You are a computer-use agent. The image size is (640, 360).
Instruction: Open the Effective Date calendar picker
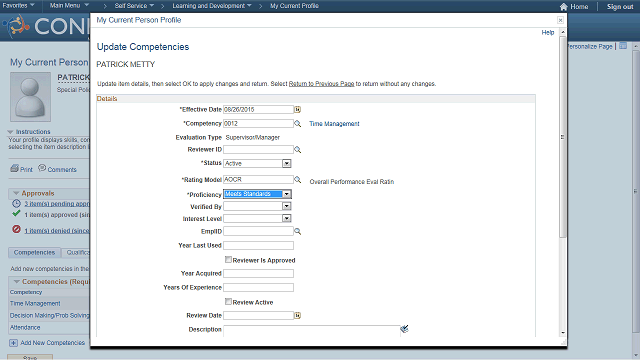pyautogui.click(x=298, y=109)
